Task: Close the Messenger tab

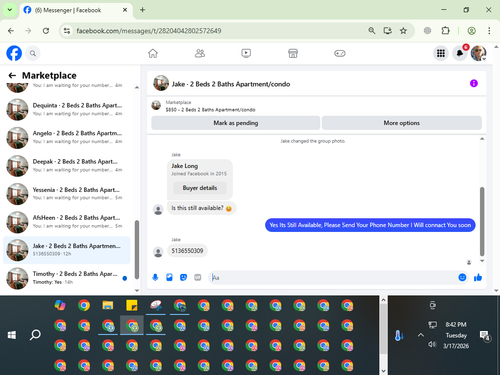Action: point(125,10)
